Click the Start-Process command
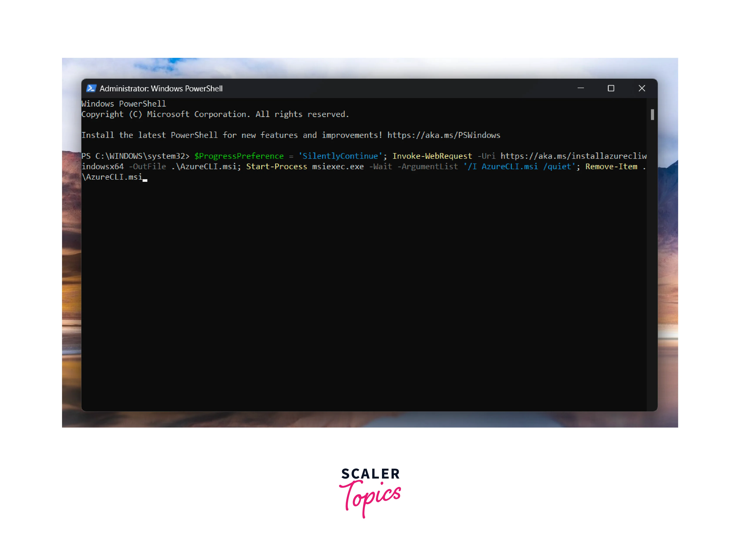Viewport: 740px width, 560px height. (276, 167)
